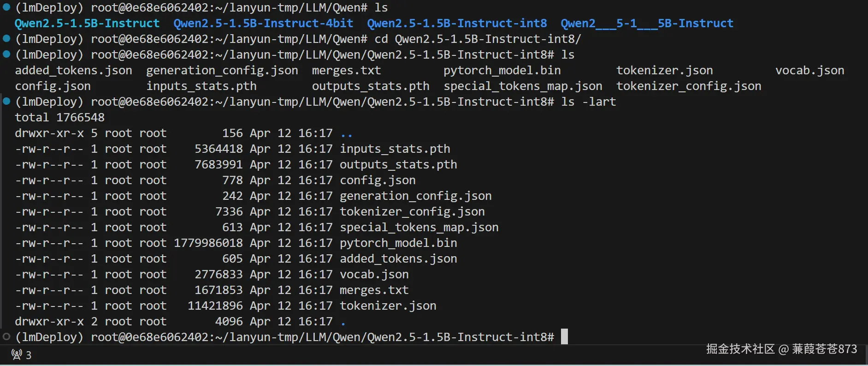Viewport: 868px width, 366px height.
Task: Click merges.txt in the detailed file listing
Action: pos(374,290)
